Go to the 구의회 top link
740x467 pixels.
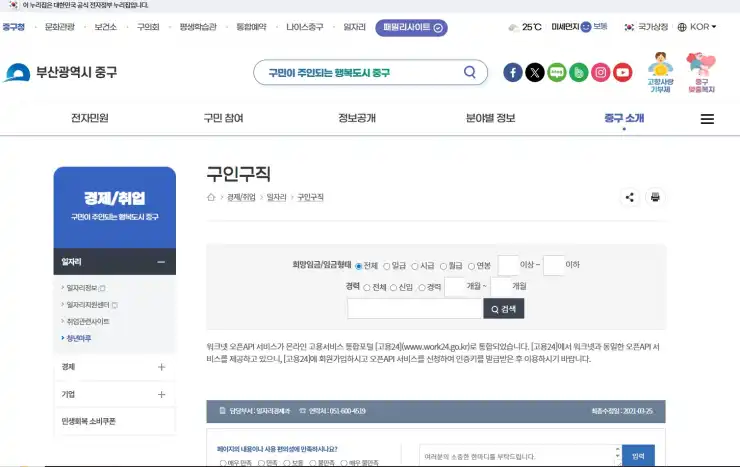(x=148, y=27)
